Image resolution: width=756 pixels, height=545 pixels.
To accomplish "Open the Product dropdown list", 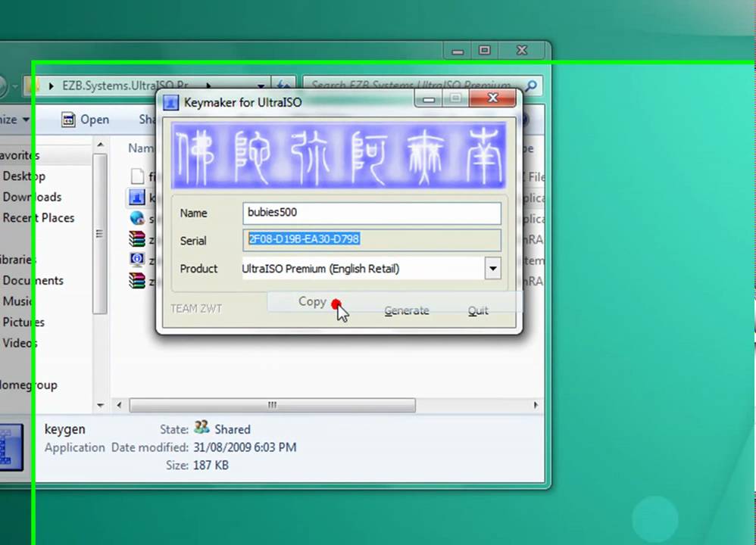I will (492, 268).
